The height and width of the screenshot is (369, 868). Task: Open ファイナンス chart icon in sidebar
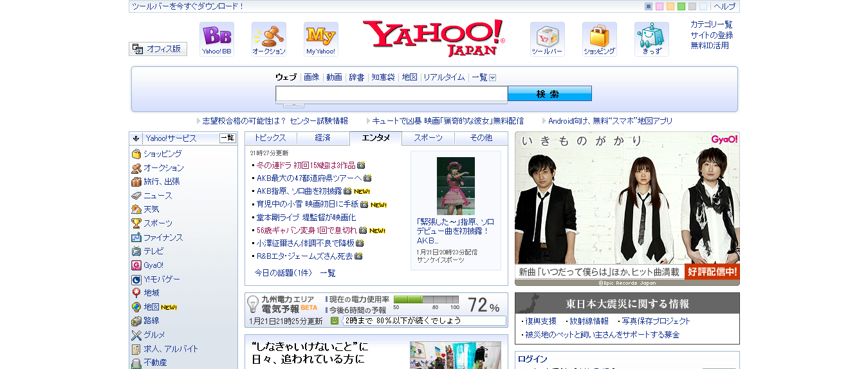coord(136,238)
